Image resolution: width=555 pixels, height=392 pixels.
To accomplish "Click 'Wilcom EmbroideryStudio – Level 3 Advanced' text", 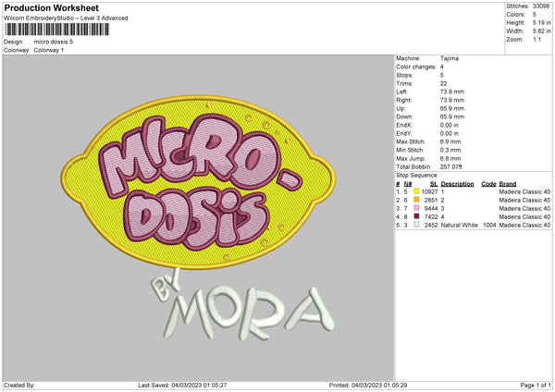I will pos(66,18).
